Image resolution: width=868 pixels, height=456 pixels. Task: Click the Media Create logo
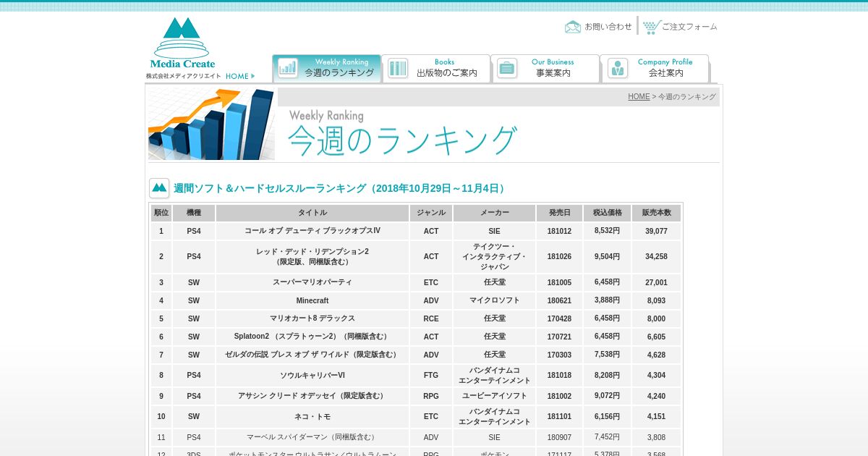[x=182, y=43]
